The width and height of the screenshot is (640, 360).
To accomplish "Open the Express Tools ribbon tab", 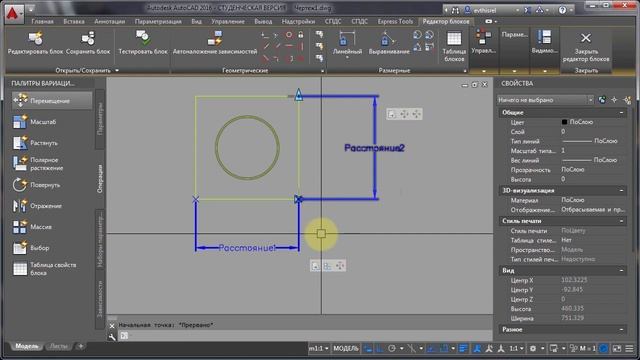I will point(395,21).
